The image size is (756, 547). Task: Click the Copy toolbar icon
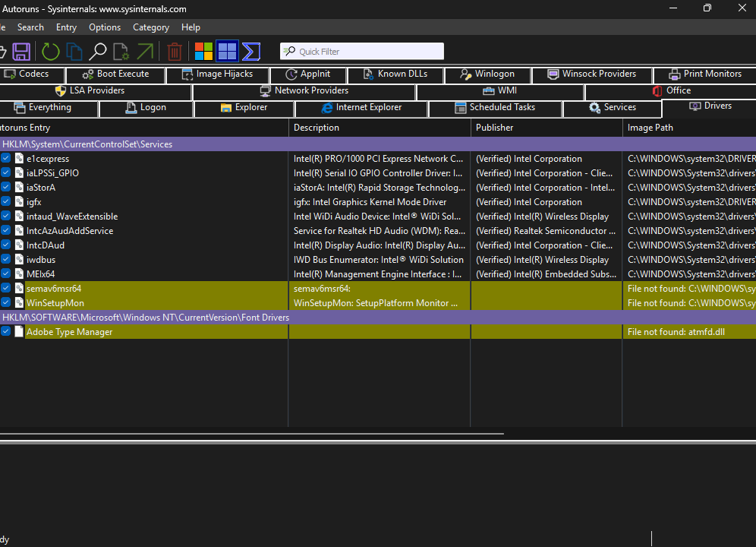click(74, 51)
